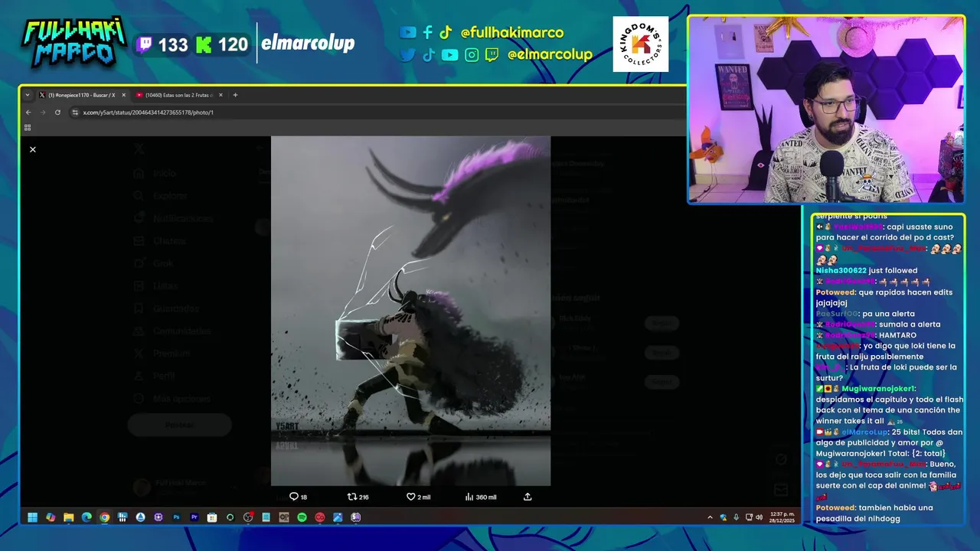Click the microphone icon in the system tray
980x551 pixels.
pos(736,517)
